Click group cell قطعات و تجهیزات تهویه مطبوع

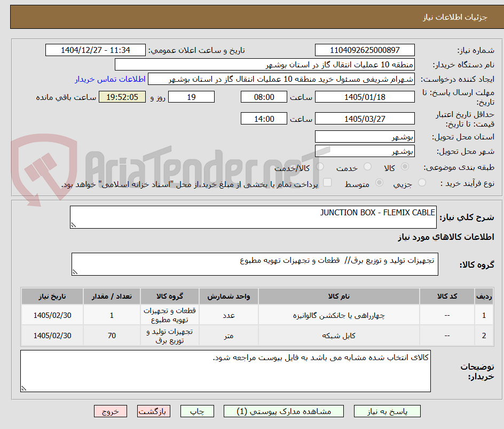pyautogui.click(x=170, y=315)
